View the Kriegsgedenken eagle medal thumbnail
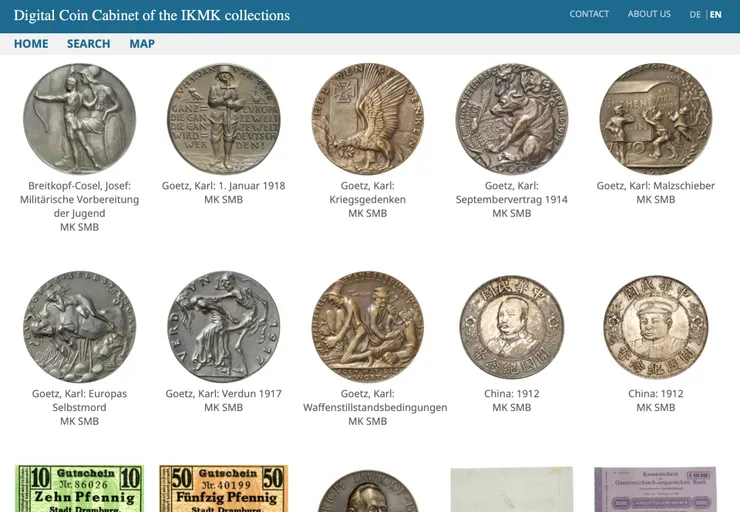 [x=368, y=118]
